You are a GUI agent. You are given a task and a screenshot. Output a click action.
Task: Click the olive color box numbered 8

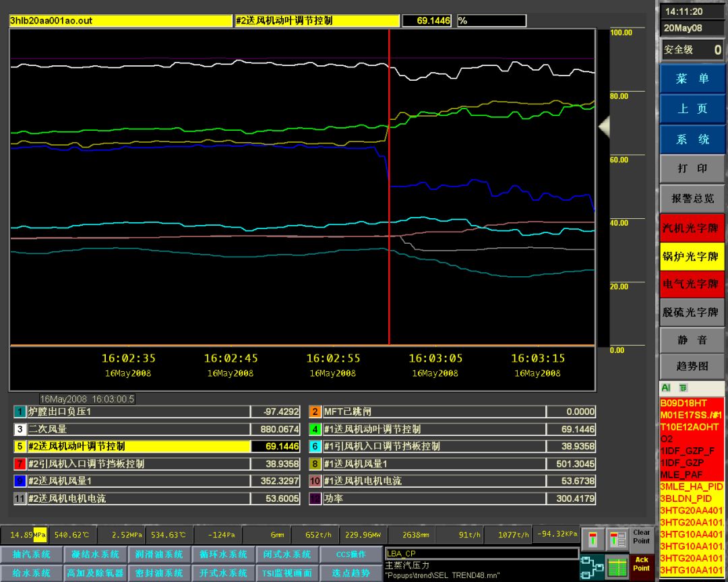[315, 463]
